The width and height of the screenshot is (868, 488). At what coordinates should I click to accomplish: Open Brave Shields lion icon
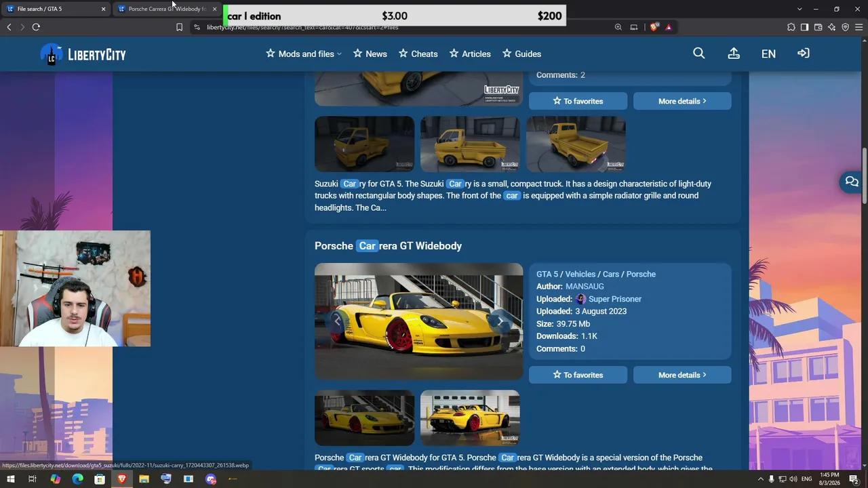point(654,27)
